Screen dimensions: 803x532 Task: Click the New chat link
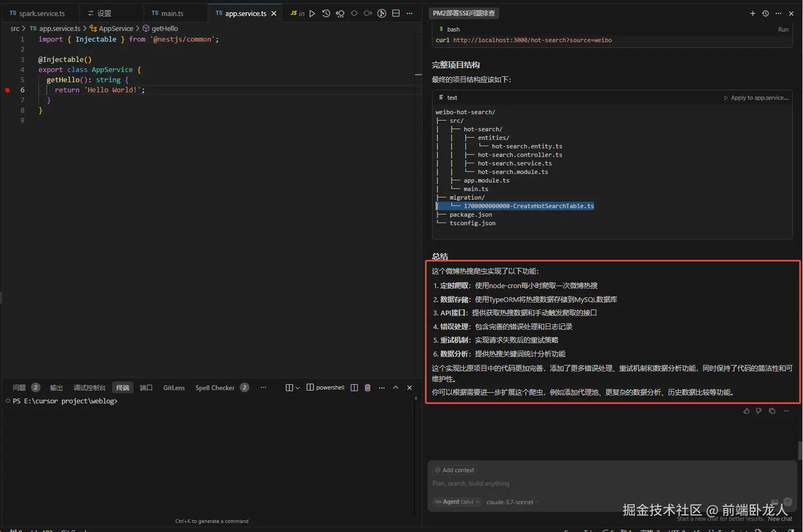coord(780,519)
